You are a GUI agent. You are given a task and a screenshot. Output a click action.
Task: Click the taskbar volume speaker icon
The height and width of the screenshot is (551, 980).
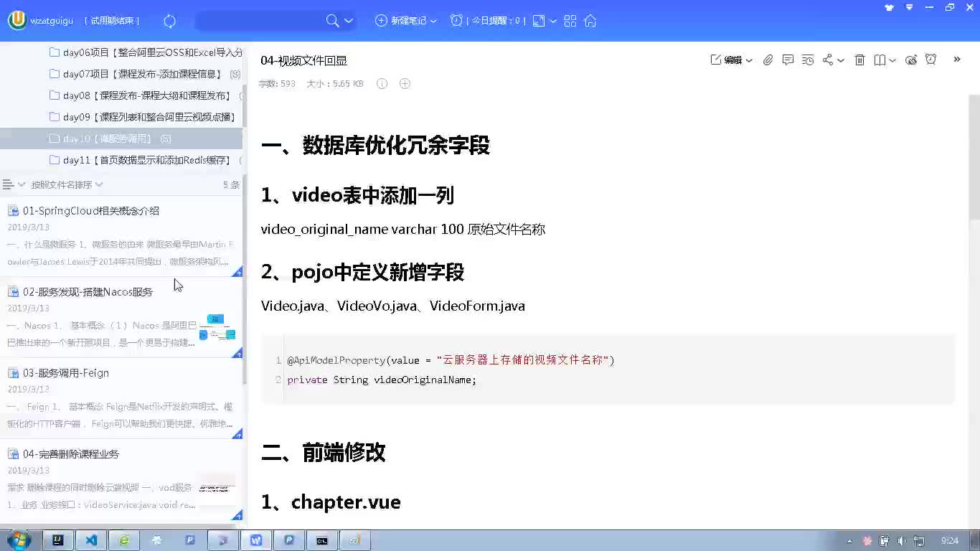tap(901, 541)
